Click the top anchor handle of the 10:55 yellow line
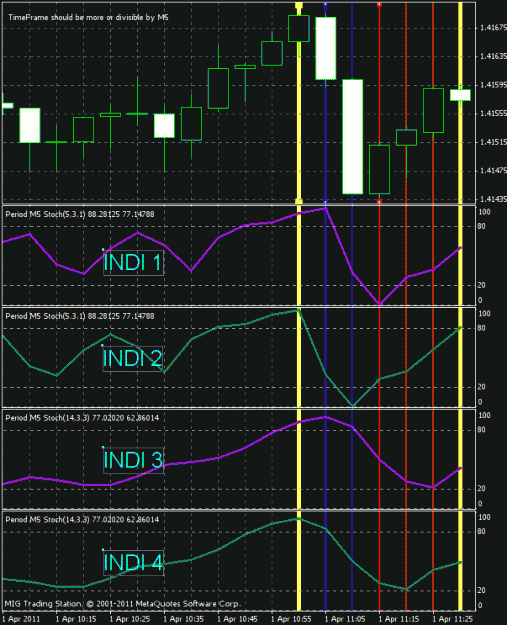 click(299, 5)
